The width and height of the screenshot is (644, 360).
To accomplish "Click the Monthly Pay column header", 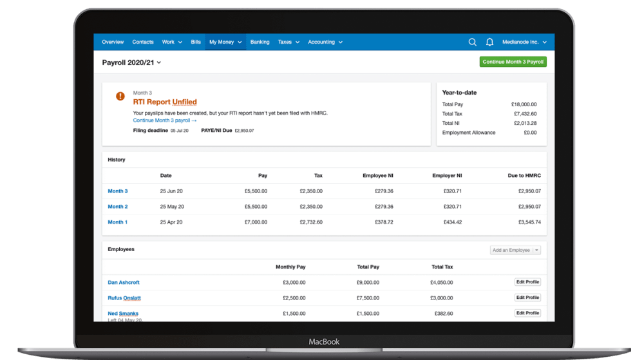I will coord(290,267).
